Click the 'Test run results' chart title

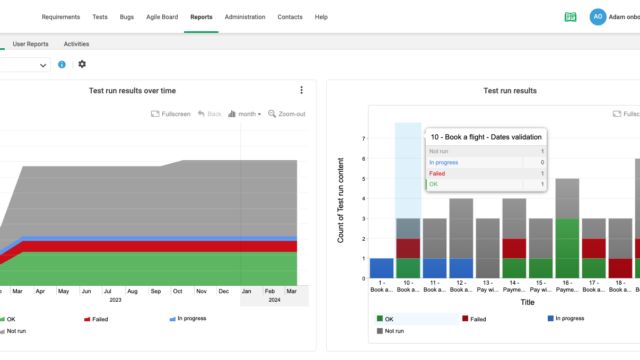coord(510,91)
